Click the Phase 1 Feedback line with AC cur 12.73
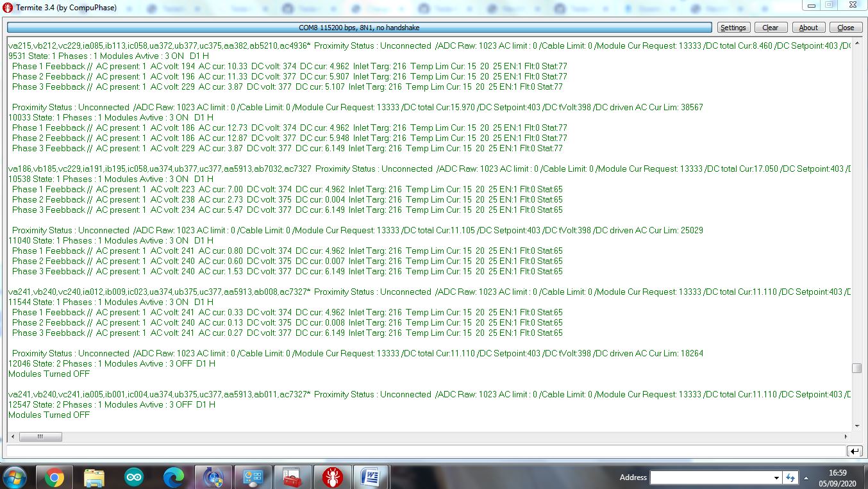 click(290, 128)
